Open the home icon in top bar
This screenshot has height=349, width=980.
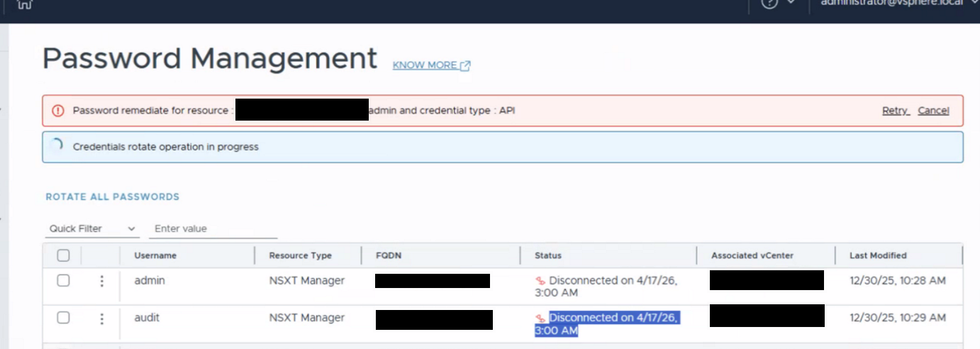tap(25, 4)
